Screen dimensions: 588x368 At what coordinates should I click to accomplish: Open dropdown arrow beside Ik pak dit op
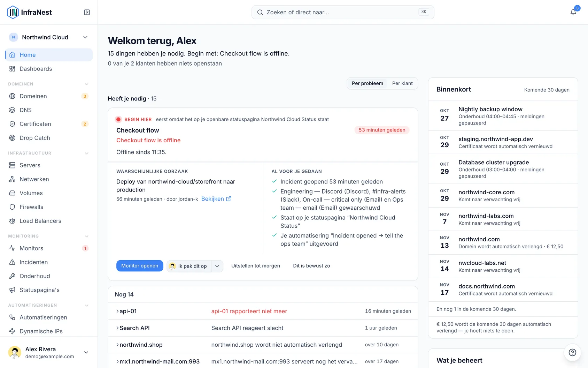(217, 266)
